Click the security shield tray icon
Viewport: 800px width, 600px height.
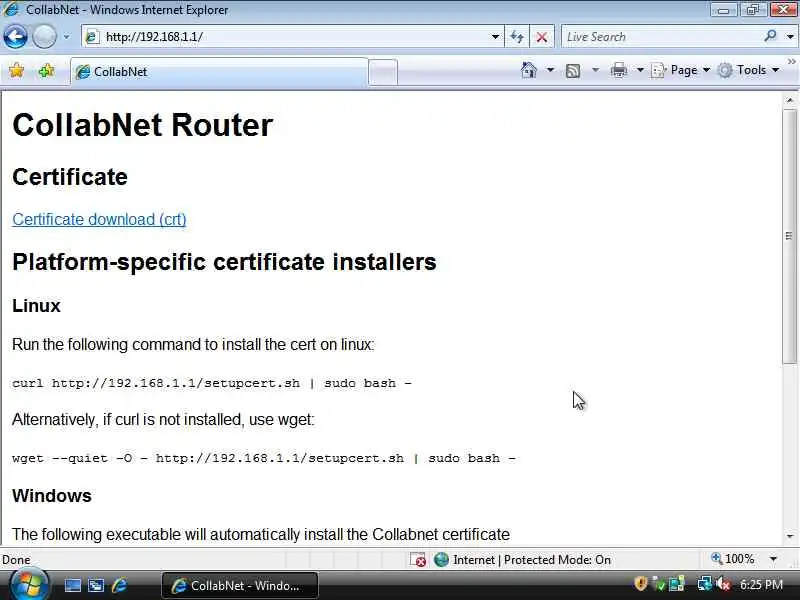[640, 583]
